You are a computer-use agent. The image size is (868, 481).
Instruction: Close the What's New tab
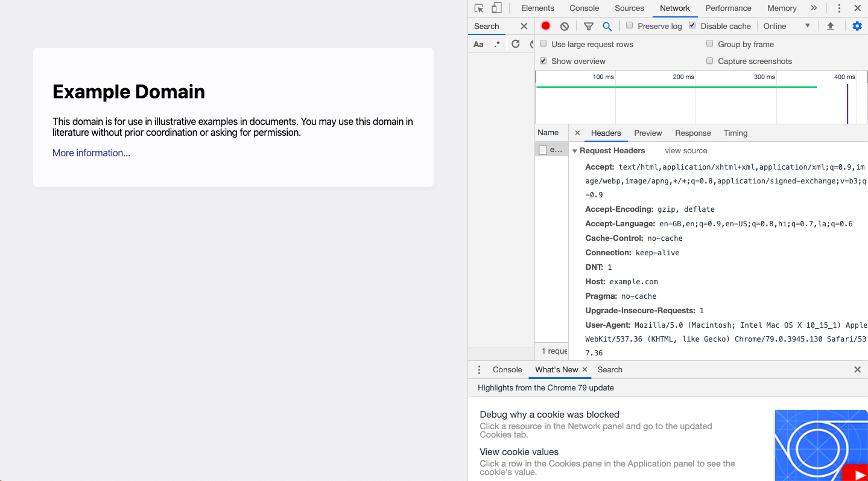point(584,370)
